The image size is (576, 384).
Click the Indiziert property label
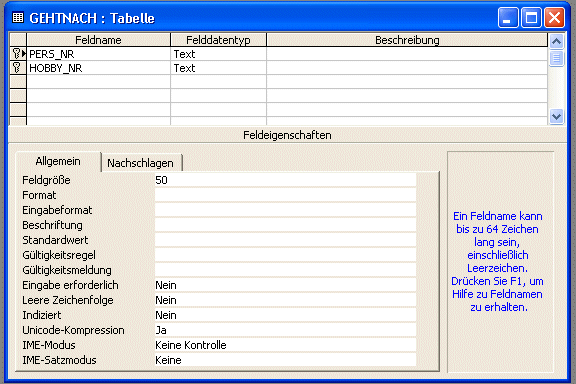[42, 315]
